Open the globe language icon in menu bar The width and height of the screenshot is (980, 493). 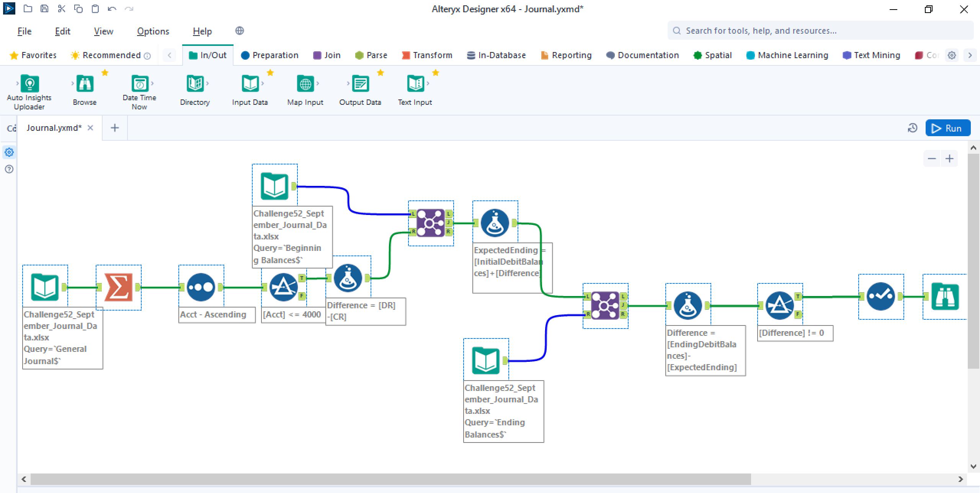pos(239,31)
